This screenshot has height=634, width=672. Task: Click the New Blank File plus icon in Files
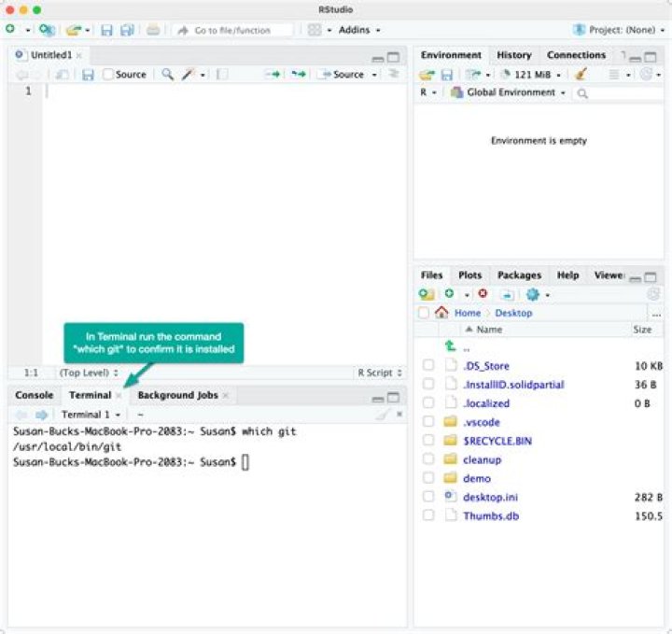point(449,293)
